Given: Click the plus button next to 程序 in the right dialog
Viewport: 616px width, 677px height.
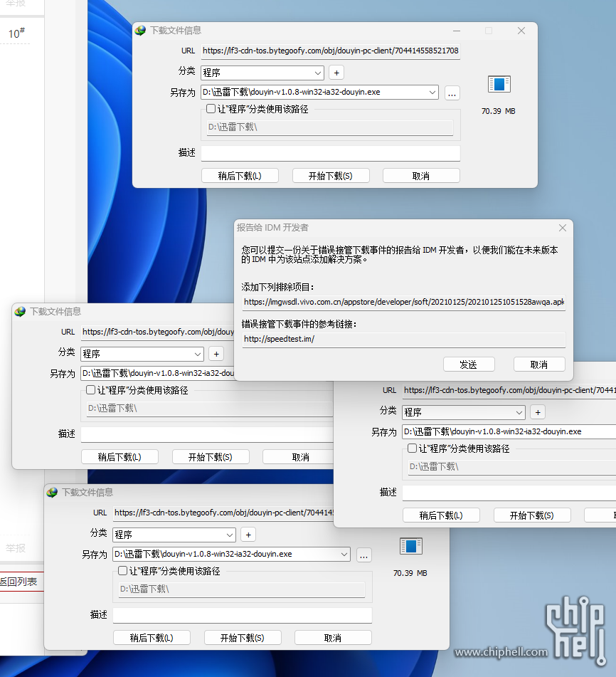Looking at the screenshot, I should coord(538,412).
